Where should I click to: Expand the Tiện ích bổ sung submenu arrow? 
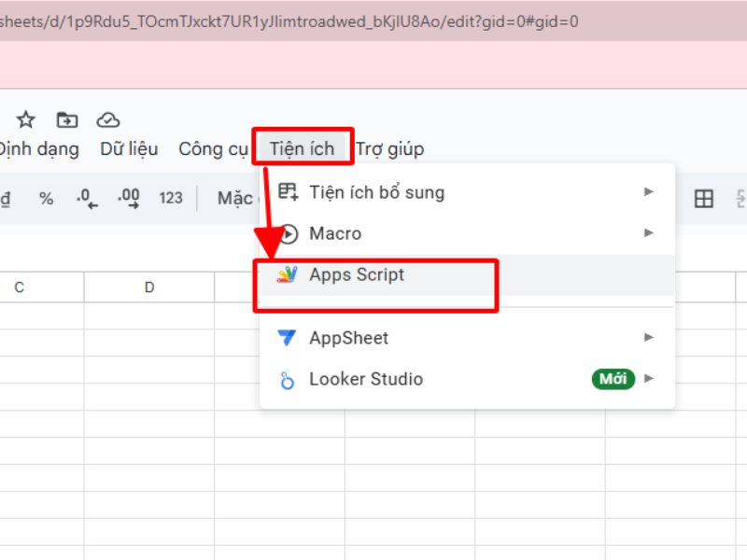(x=648, y=192)
